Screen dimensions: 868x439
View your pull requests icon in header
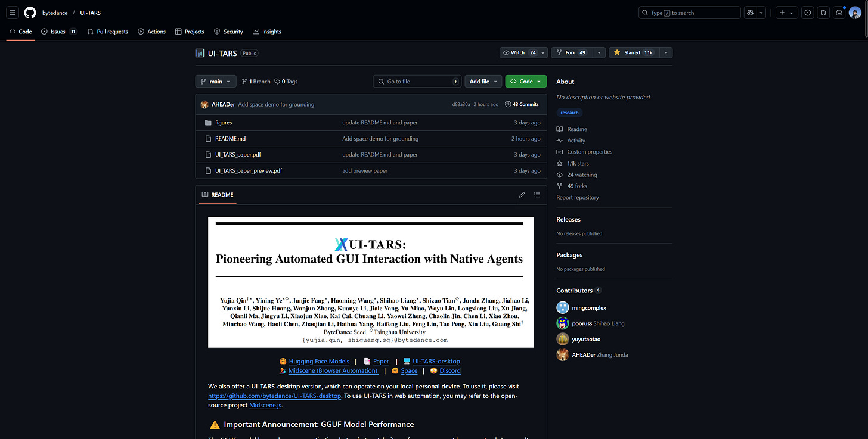(823, 13)
